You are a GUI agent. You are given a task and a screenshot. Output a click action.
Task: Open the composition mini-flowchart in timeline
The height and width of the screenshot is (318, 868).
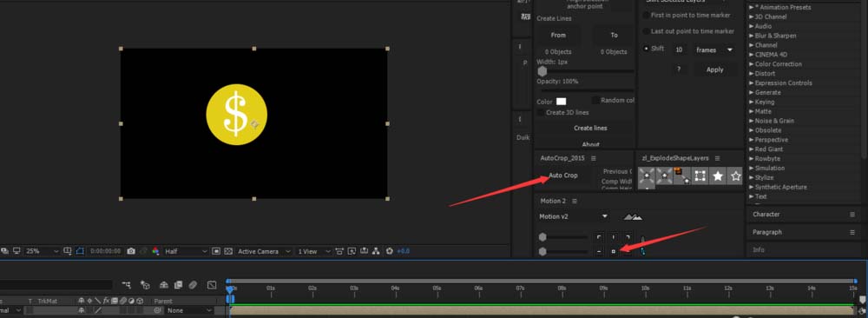click(127, 285)
